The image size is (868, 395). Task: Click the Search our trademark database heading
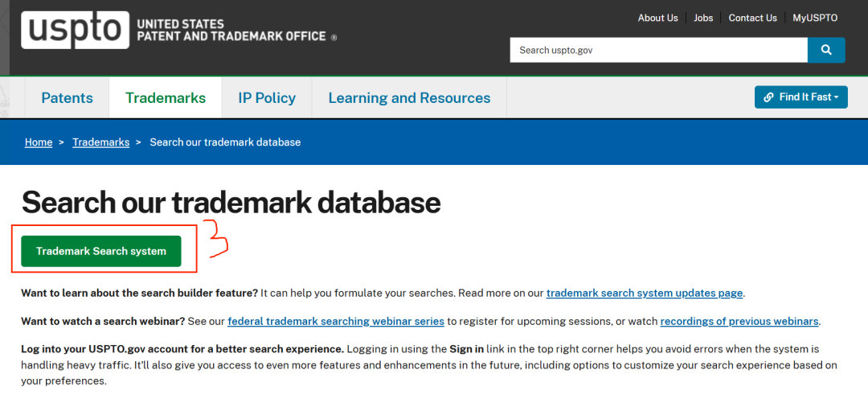coord(231,204)
